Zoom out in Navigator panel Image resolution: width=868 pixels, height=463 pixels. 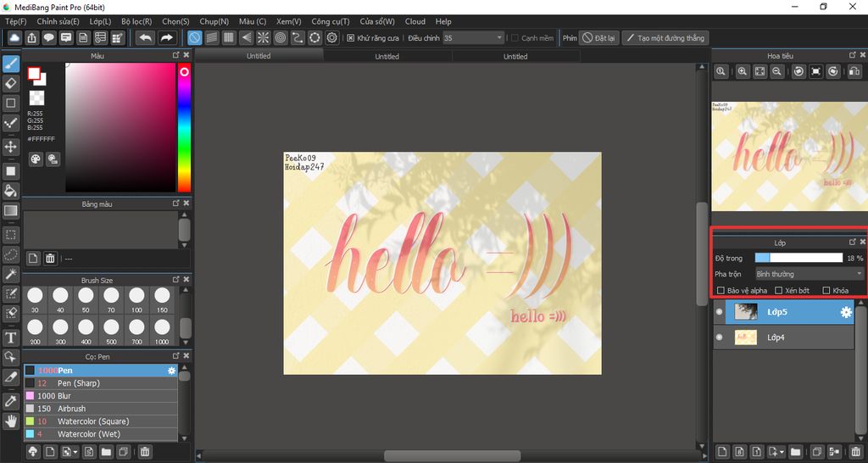777,71
